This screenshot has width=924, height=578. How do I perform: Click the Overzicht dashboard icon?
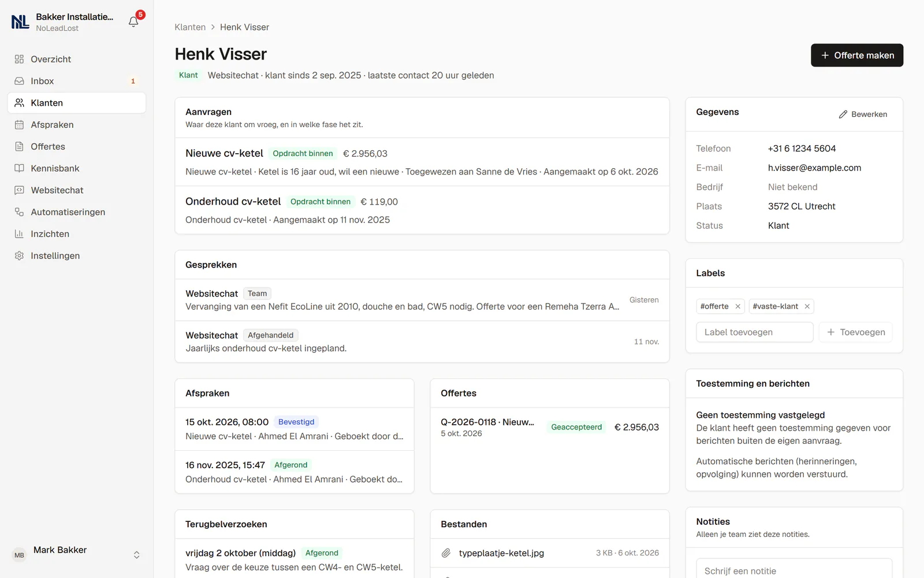19,59
